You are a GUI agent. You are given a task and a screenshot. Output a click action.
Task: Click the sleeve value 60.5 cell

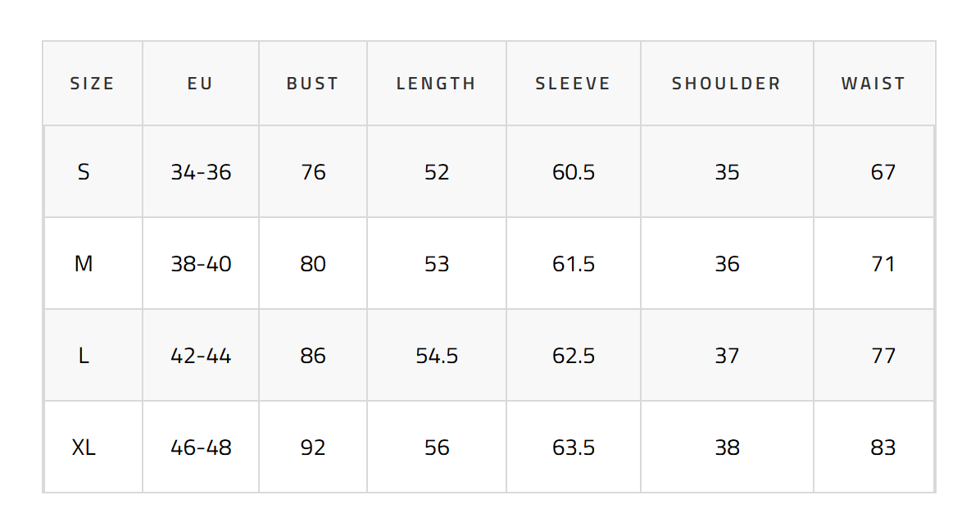[x=574, y=172]
